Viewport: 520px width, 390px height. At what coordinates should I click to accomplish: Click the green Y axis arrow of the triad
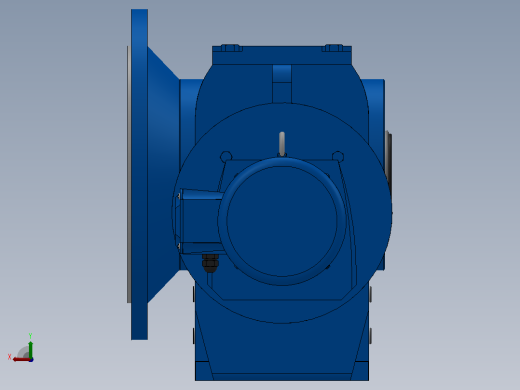pos(31,349)
